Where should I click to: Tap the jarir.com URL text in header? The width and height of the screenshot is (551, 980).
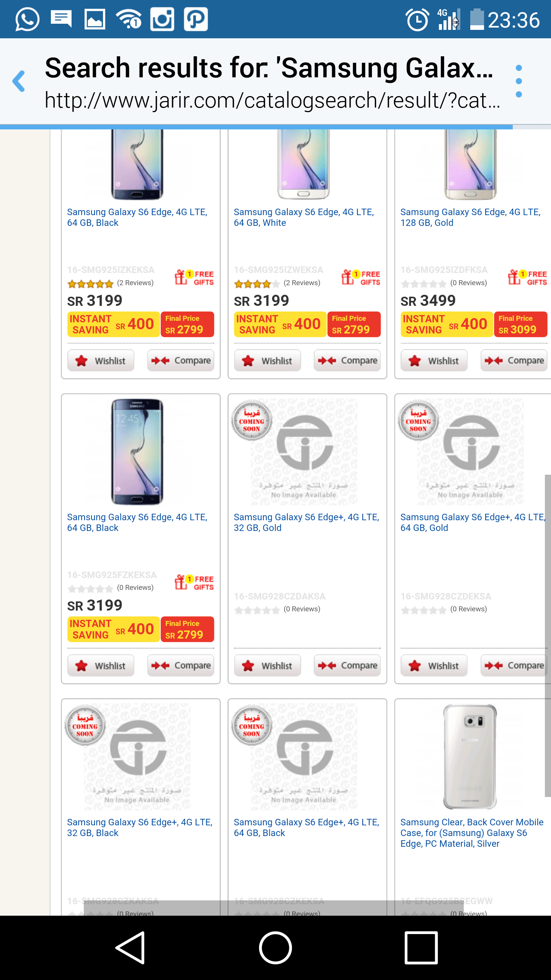pyautogui.click(x=272, y=100)
